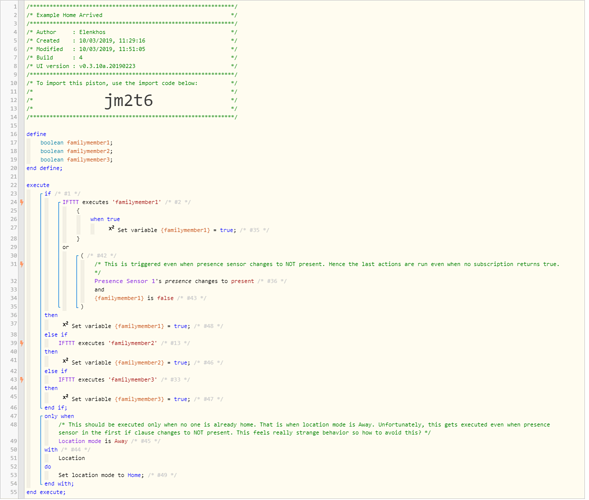Click the x² variable icon before familymember2
Viewport: 589px width, 500px height.
point(65,361)
